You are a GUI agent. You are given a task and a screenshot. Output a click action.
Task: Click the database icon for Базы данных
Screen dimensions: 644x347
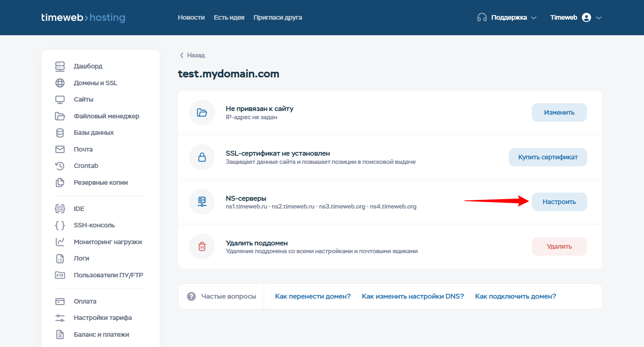pos(60,133)
